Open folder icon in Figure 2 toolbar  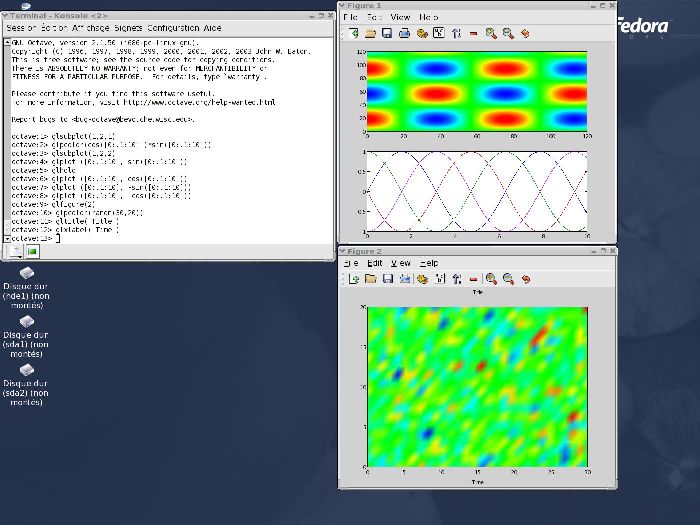tap(370, 278)
